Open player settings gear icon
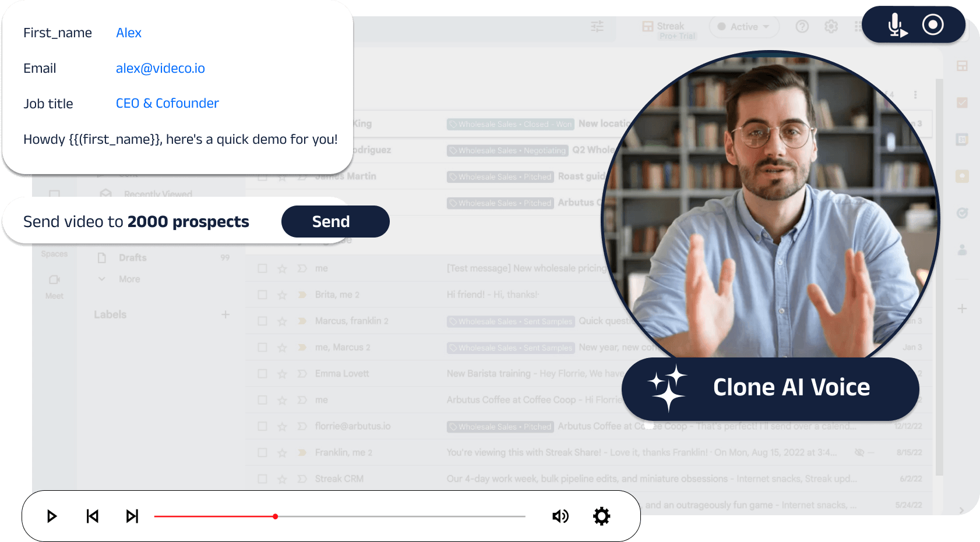 pyautogui.click(x=601, y=516)
